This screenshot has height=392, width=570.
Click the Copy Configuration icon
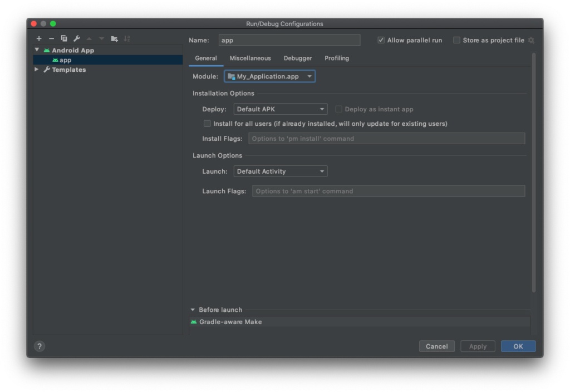click(64, 38)
